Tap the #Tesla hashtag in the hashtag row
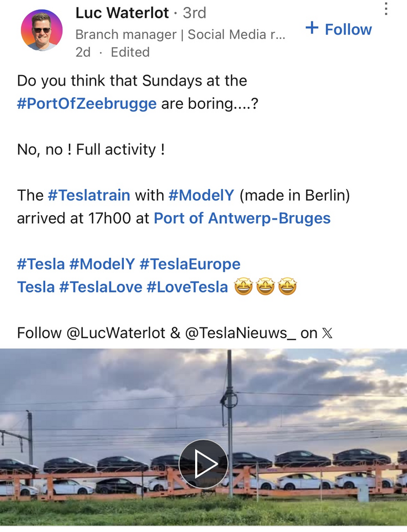 41,264
